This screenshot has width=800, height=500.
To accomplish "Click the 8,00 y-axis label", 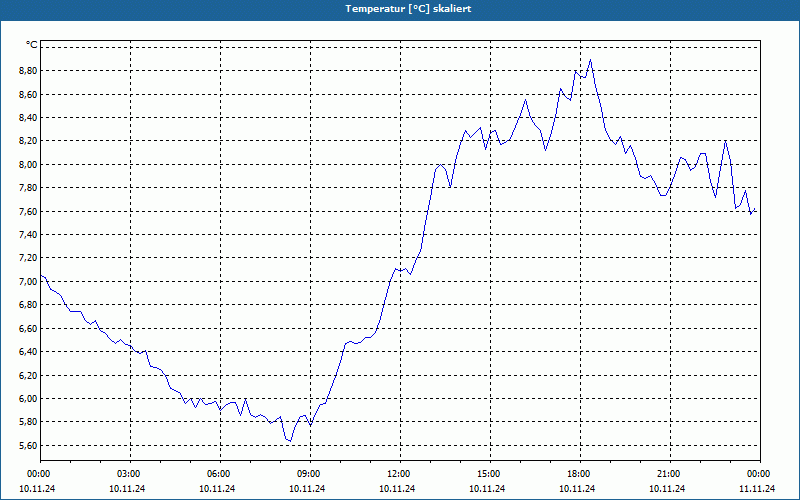I will coord(28,164).
